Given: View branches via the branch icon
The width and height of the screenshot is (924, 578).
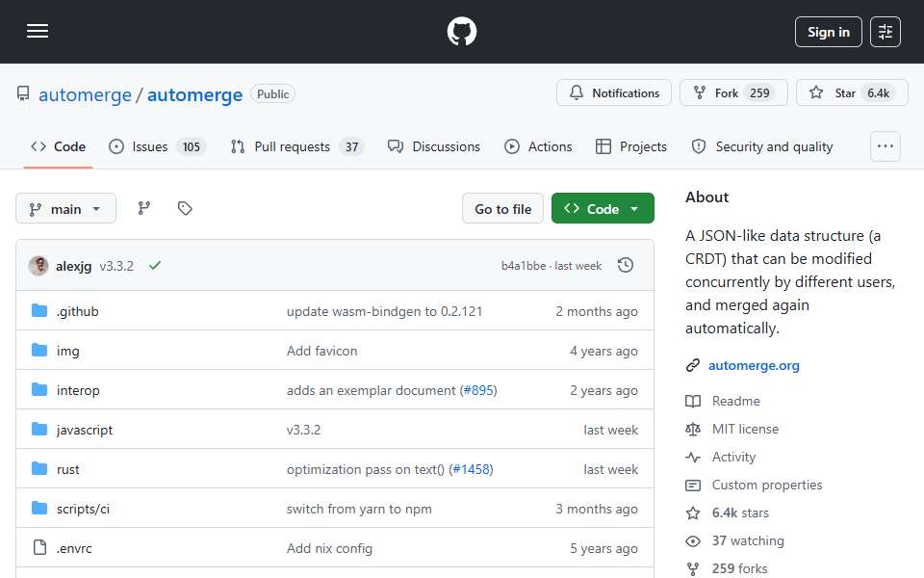Looking at the screenshot, I should (x=143, y=208).
